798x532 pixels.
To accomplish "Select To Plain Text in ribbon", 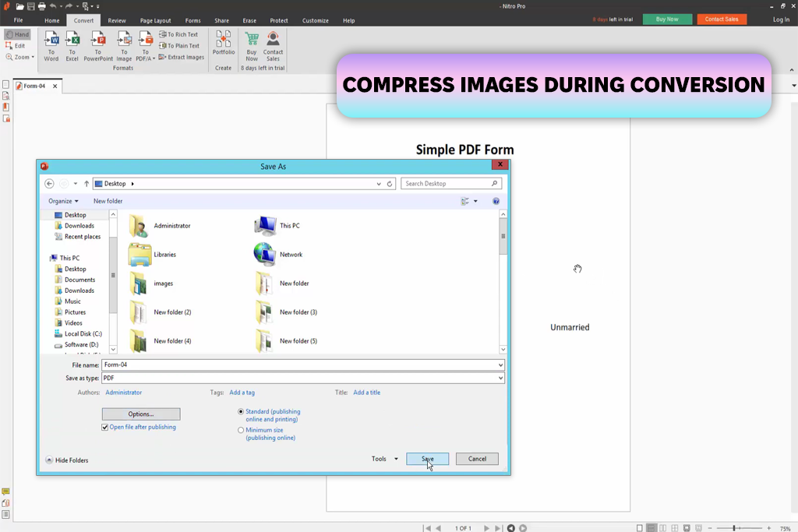I will pos(179,46).
